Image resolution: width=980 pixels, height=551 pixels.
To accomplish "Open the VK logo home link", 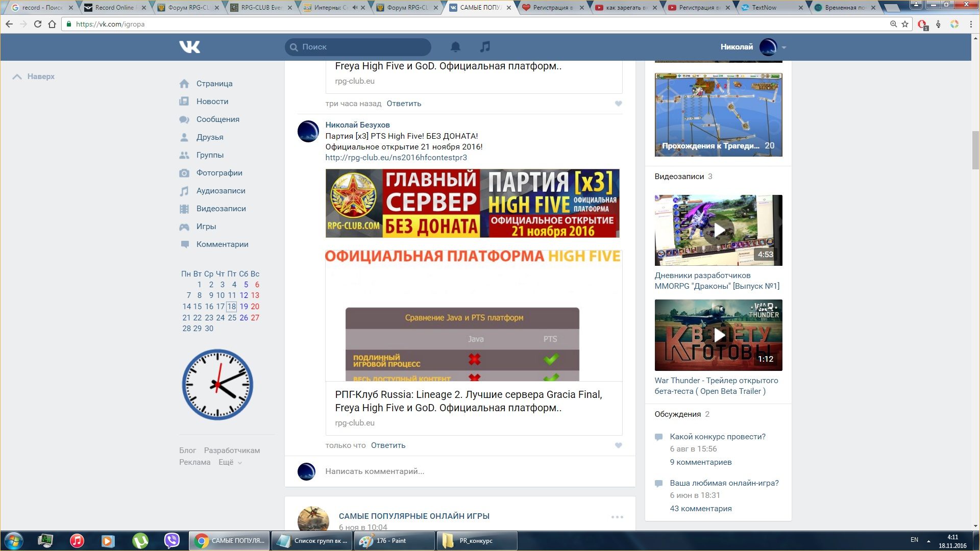I will click(189, 47).
